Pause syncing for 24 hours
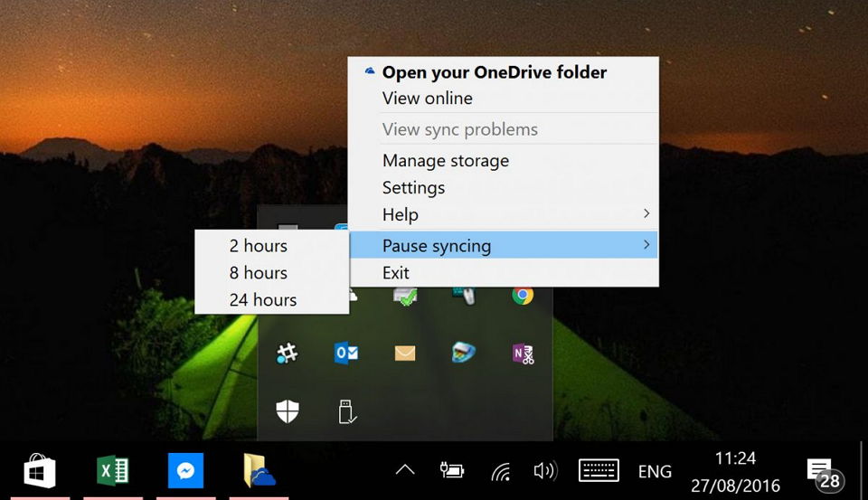This screenshot has height=500, width=868. pyautogui.click(x=272, y=299)
